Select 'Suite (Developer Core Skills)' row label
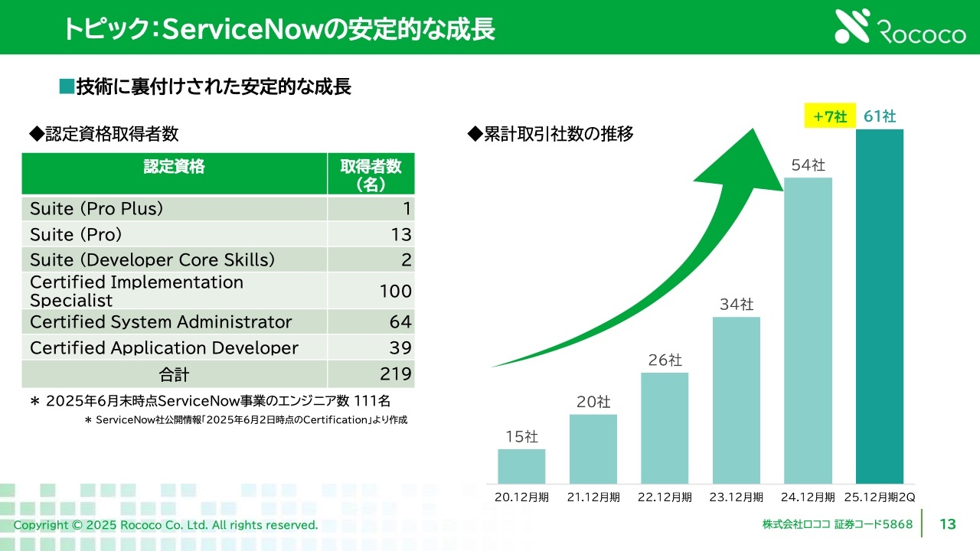This screenshot has width=980, height=551. 152,260
